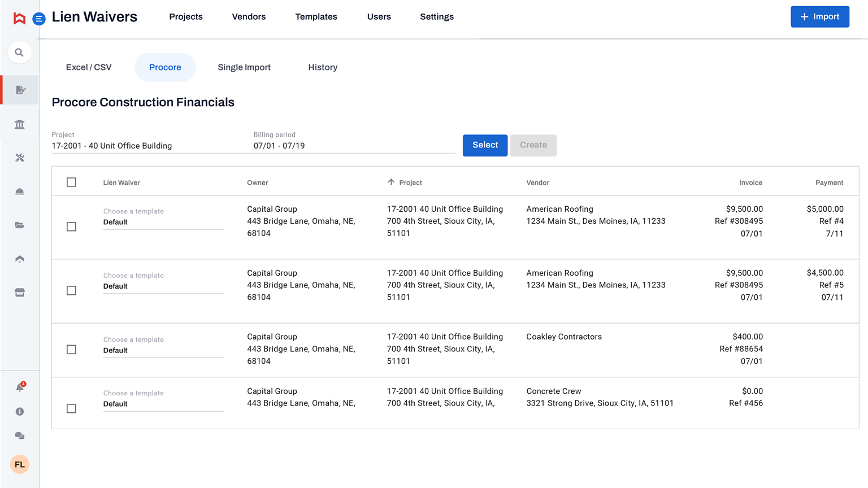
Task: Open the Projects menu
Action: tap(186, 17)
